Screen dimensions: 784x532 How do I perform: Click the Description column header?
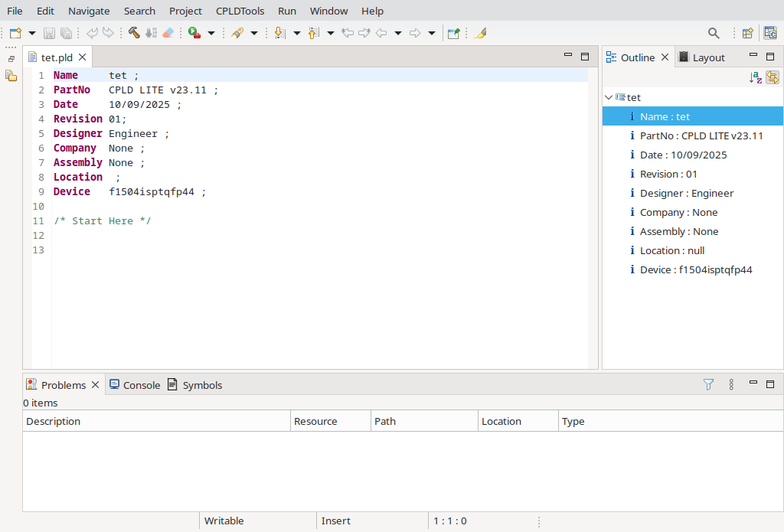click(54, 421)
